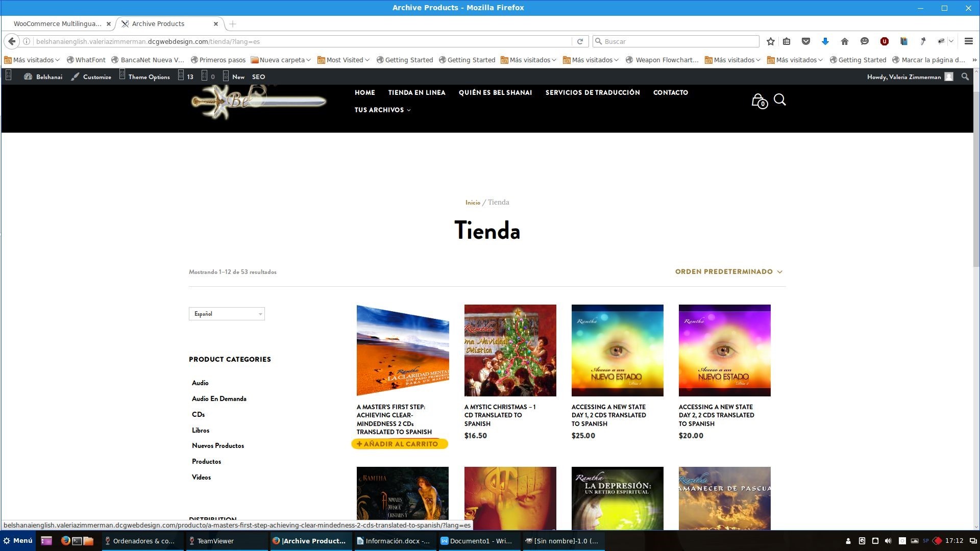The width and height of the screenshot is (980, 551).
Task: Open Servicios de Traducción menu item
Action: coord(593,92)
